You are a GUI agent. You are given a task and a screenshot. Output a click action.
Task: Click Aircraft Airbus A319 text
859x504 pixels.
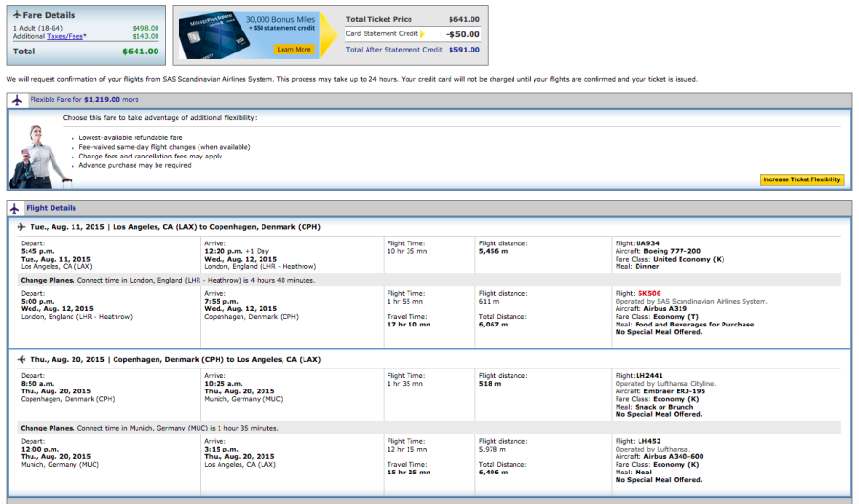[x=651, y=309]
